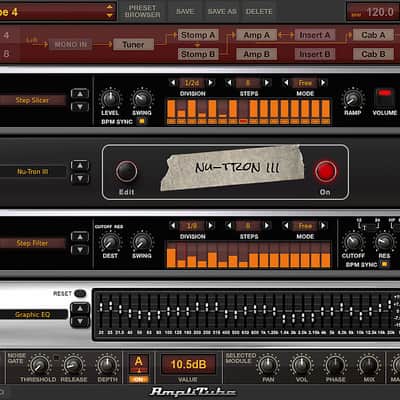Viewport: 400px width, 400px height.
Task: Click the Step Slicer SWING knob
Action: 142,99
